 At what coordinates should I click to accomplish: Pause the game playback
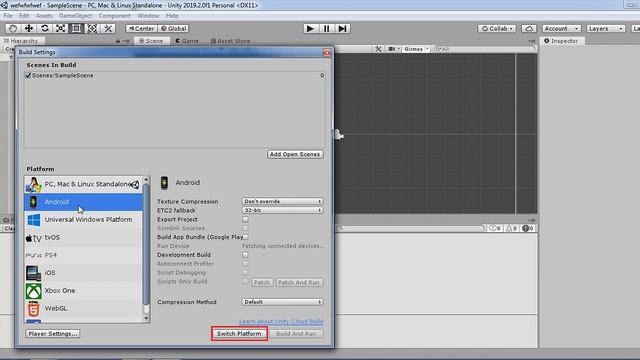click(x=327, y=29)
